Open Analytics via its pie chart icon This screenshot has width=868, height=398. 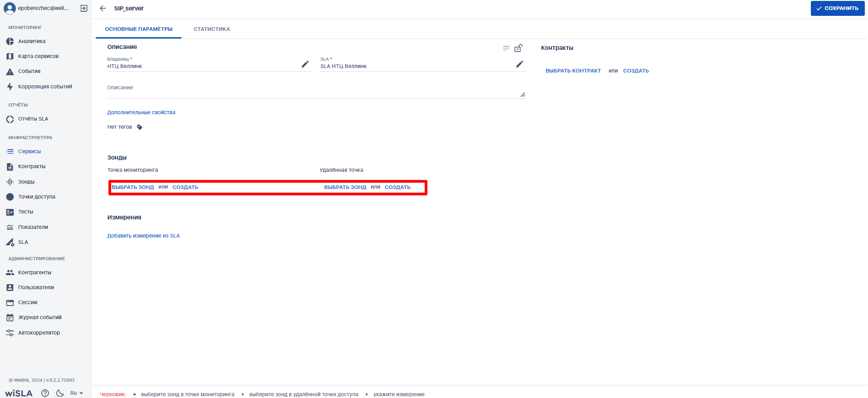(10, 41)
